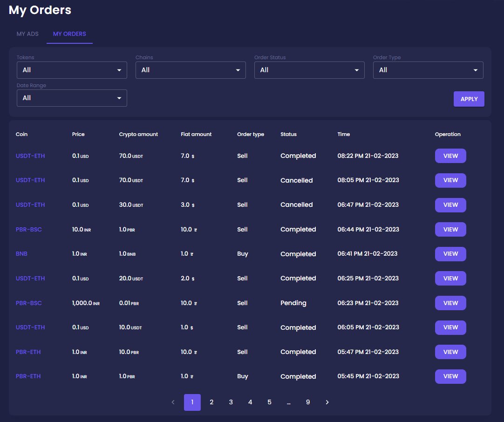The image size is (504, 422).
Task: Open PBR-BSC coin link at 06:44 PM
Action: (x=28, y=230)
